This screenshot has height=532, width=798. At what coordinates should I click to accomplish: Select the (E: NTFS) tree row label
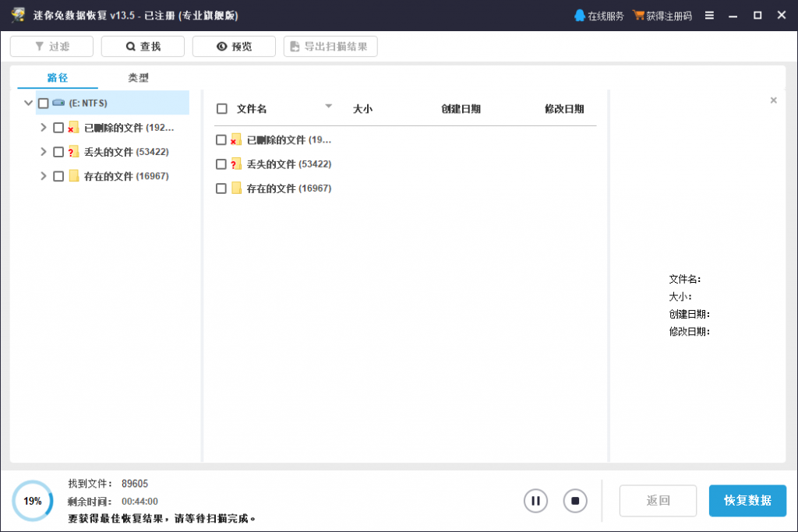click(88, 104)
